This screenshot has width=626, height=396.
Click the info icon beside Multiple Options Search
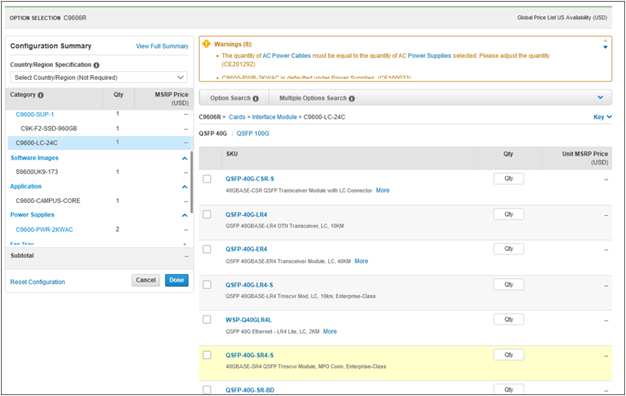click(352, 99)
